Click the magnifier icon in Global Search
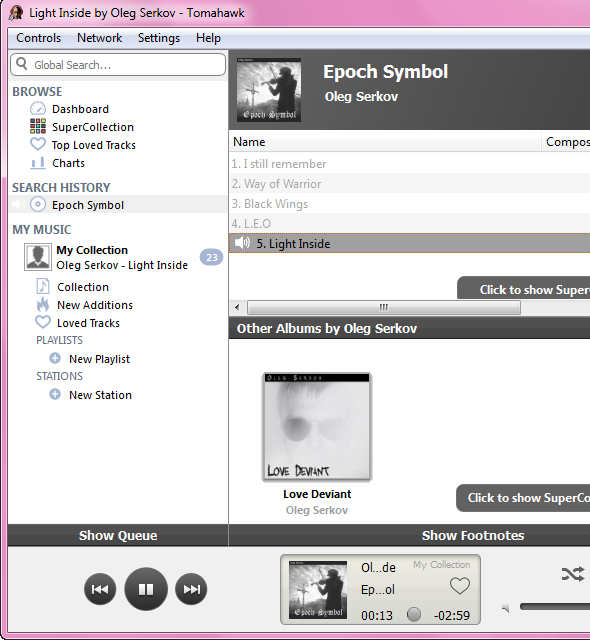The height and width of the screenshot is (640, 590). pos(22,64)
